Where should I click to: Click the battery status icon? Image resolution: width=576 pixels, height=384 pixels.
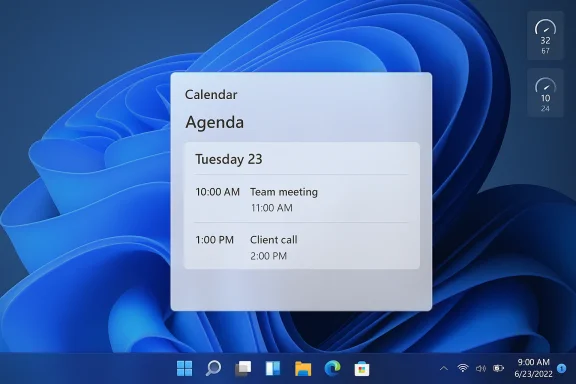[x=498, y=368]
